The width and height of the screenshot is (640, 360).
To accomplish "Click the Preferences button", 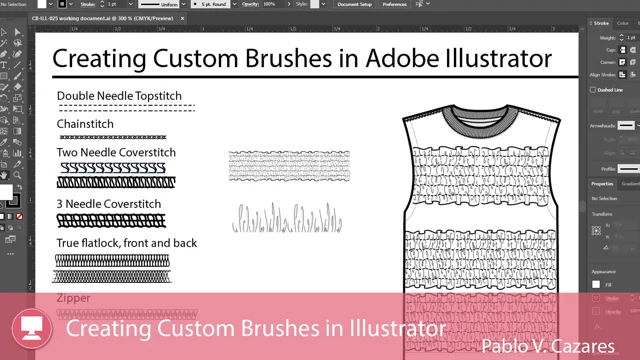I will pyautogui.click(x=394, y=4).
